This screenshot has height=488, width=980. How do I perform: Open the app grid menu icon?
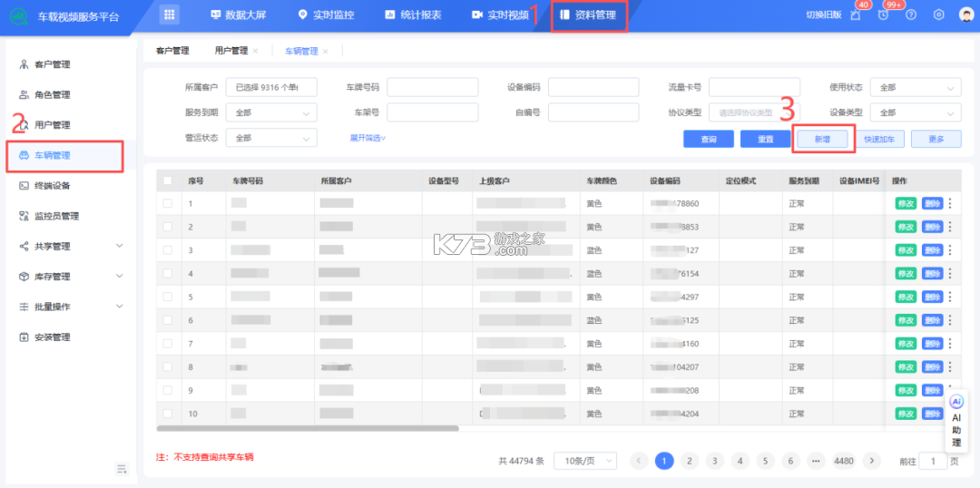[x=168, y=15]
